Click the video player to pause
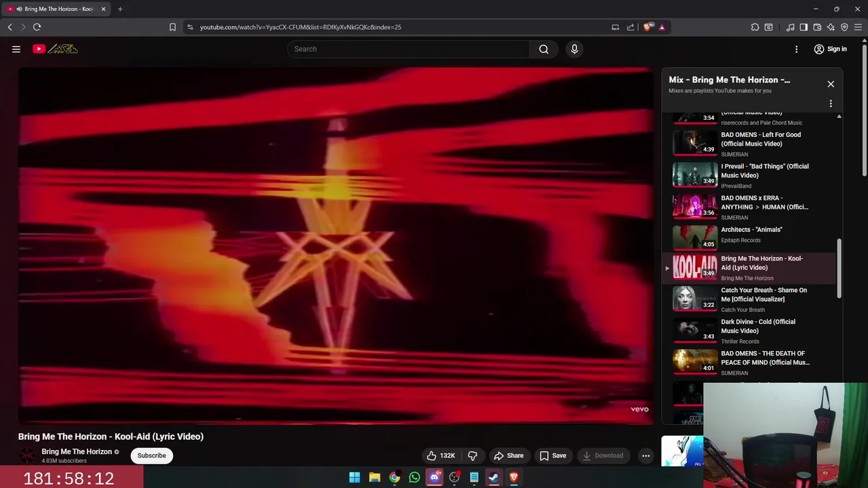Image resolution: width=868 pixels, height=488 pixels. pyautogui.click(x=336, y=245)
